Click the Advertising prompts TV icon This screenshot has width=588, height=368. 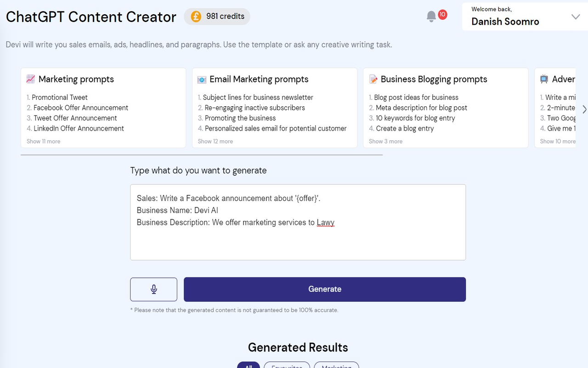(544, 79)
